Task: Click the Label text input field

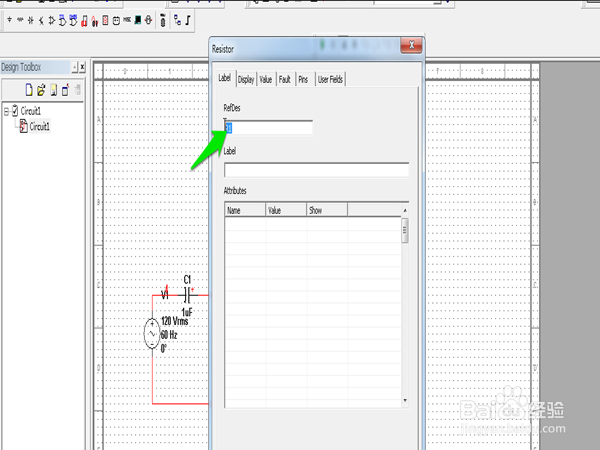Action: click(x=316, y=170)
